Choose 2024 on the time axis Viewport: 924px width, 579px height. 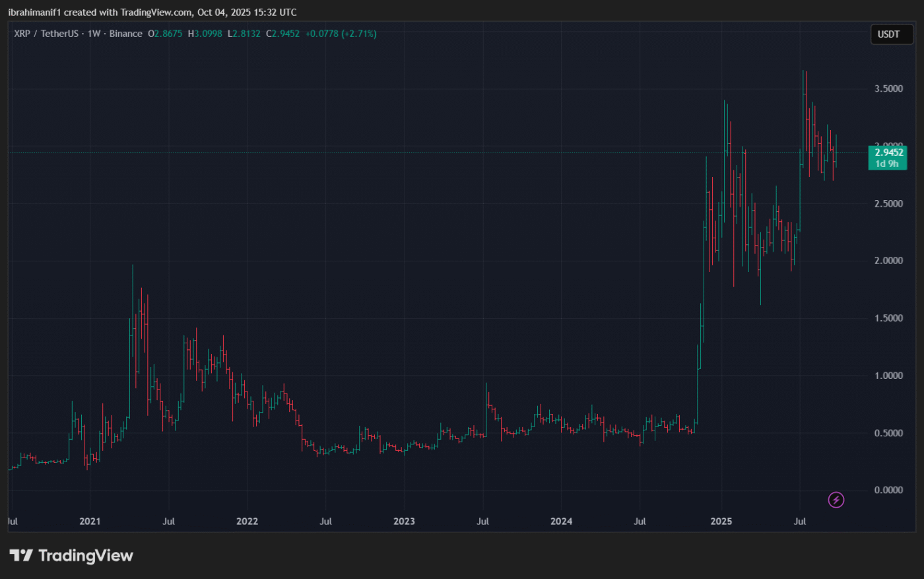[561, 521]
